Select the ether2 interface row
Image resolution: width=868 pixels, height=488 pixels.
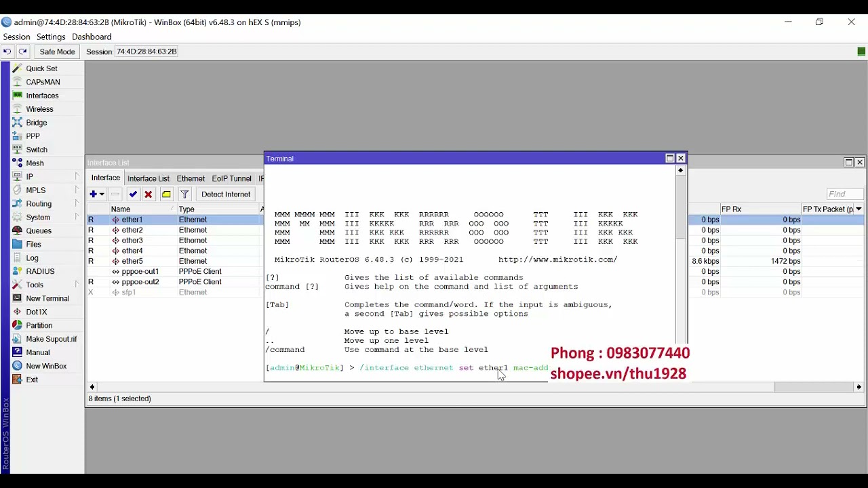tap(174, 230)
